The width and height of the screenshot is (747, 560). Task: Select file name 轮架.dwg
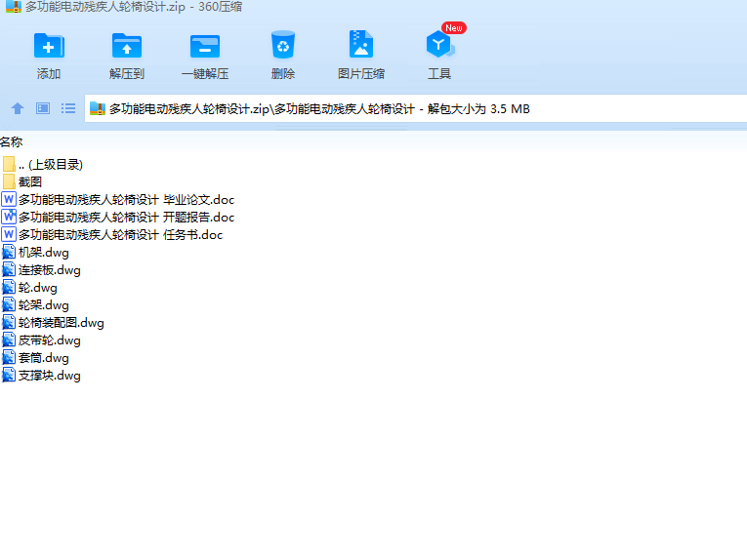point(43,305)
